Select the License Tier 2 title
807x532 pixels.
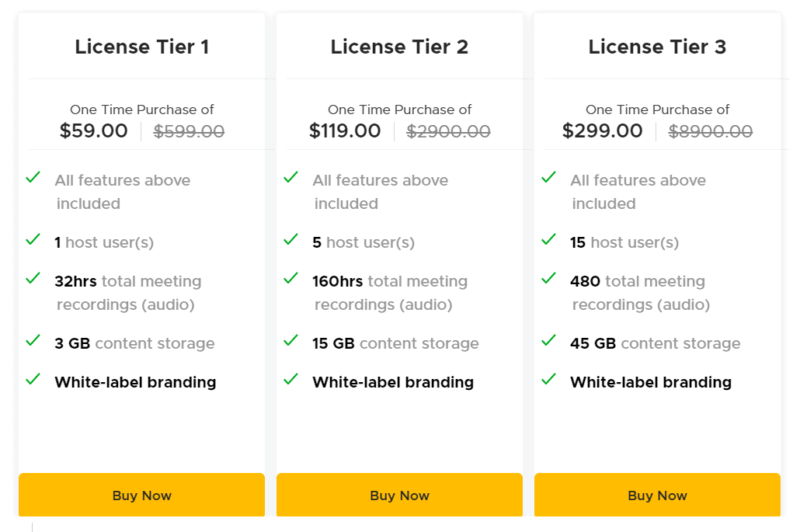399,47
